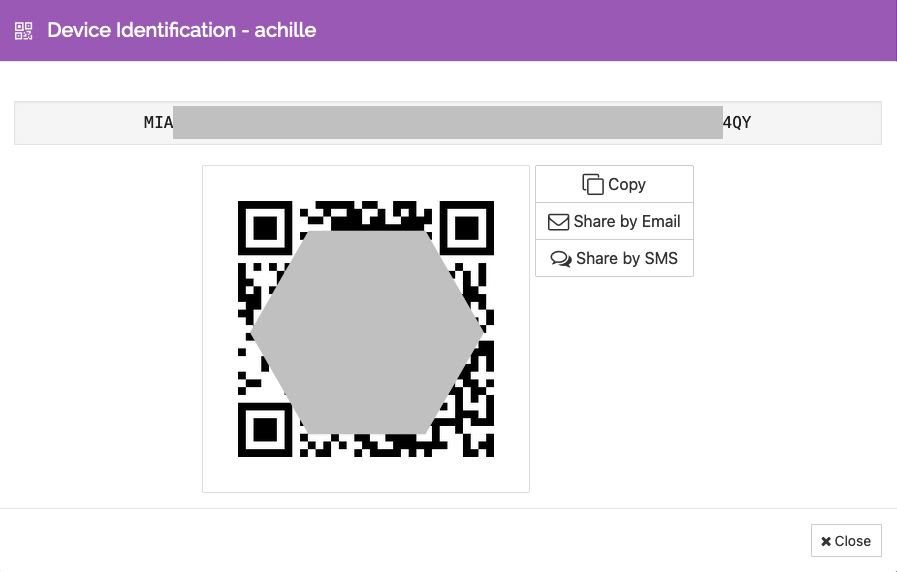Choose Share by Email
Viewport: 897px width, 572px height.
tap(614, 221)
